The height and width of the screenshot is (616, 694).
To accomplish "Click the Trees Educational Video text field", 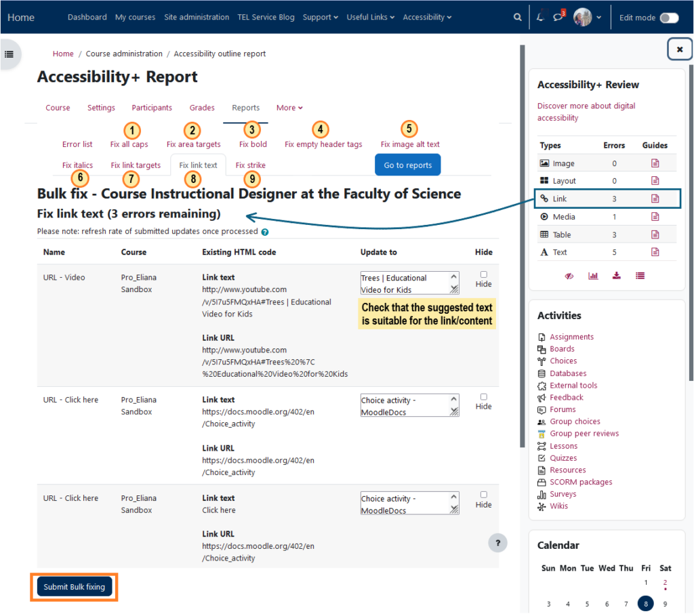I will point(409,283).
